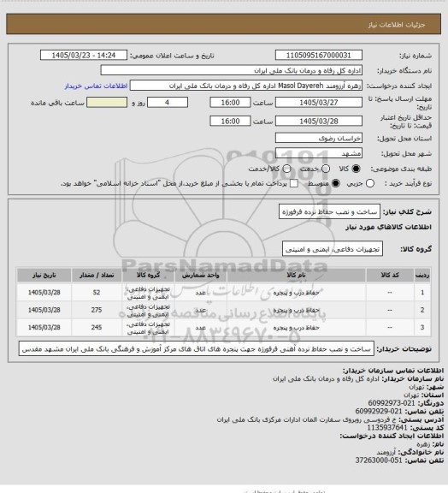Image resolution: width=448 pixels, height=493 pixels.
Task: Click the جزئیات اطلاعات نیاز header title
Action: 397,25
